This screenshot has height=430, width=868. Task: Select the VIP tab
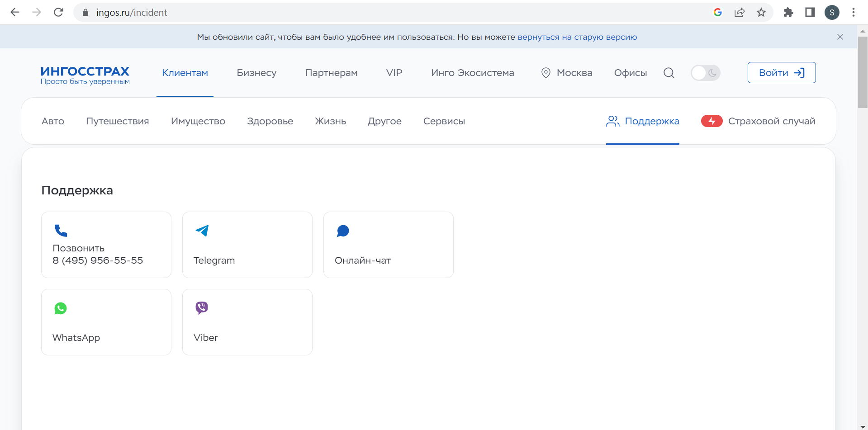pos(394,73)
